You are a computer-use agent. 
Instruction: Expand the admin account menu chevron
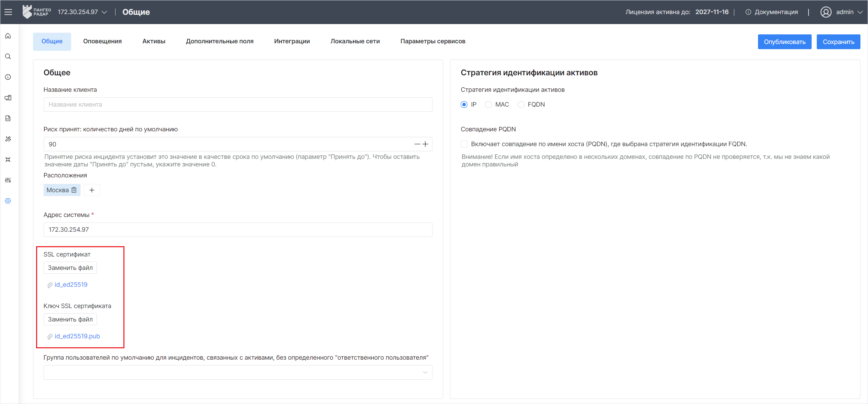[x=860, y=12]
